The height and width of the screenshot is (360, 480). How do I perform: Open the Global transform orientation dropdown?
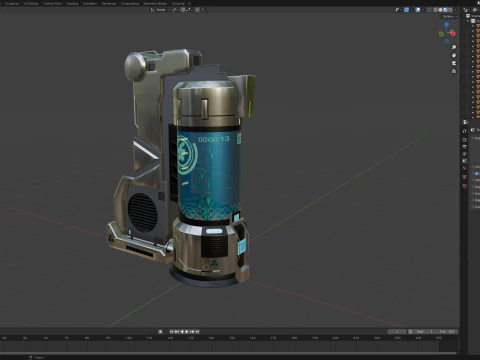(x=160, y=10)
